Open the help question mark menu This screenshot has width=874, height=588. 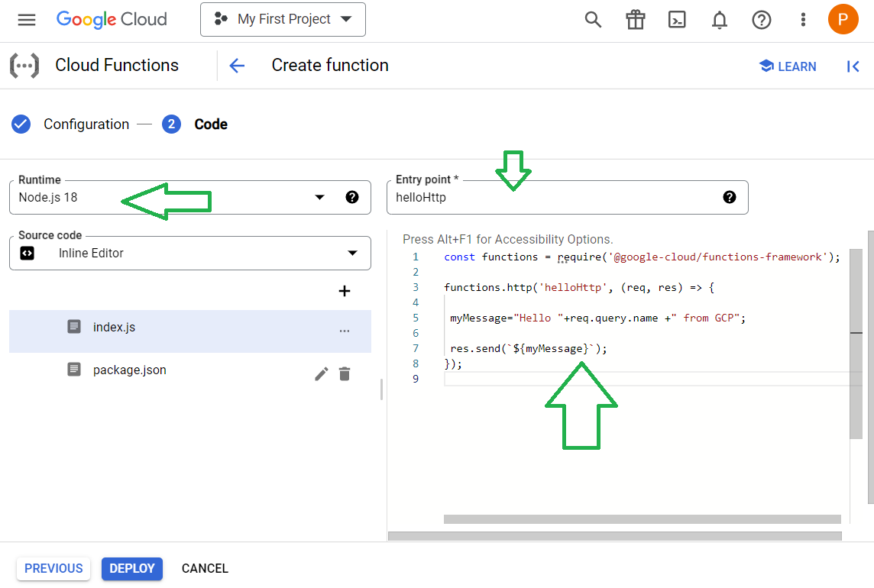[762, 20]
